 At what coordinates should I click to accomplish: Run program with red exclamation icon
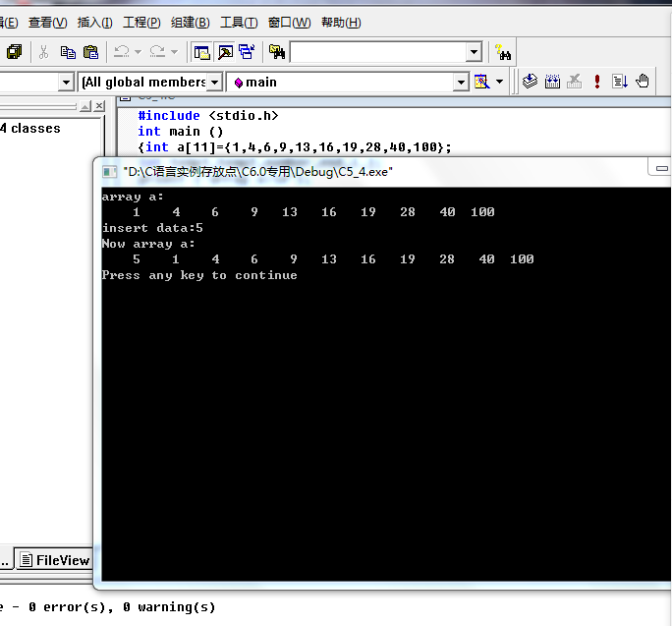tap(597, 82)
